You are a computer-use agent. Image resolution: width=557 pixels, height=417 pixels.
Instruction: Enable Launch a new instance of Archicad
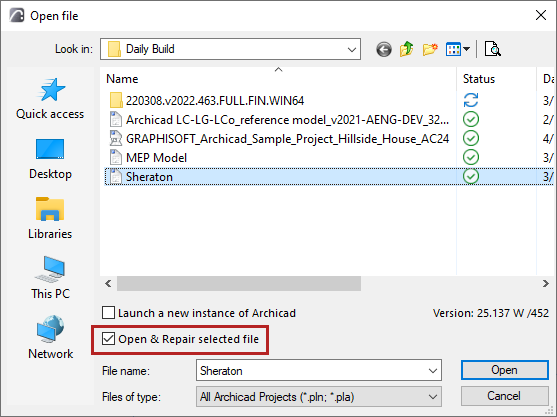pyautogui.click(x=108, y=313)
